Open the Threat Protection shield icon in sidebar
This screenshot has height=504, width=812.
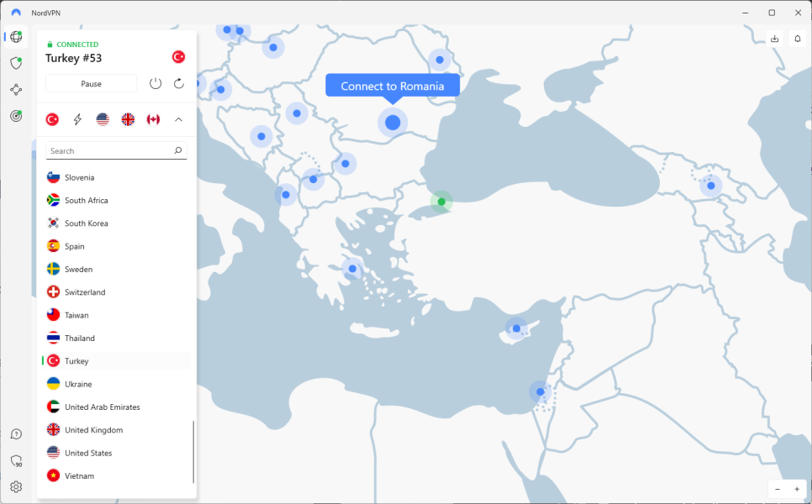16,63
